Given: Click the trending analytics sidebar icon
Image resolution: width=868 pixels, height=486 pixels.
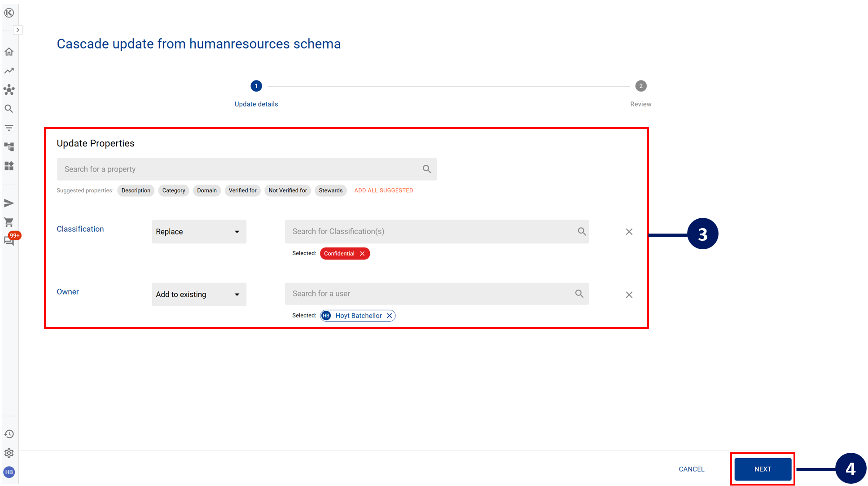Looking at the screenshot, I should (9, 71).
